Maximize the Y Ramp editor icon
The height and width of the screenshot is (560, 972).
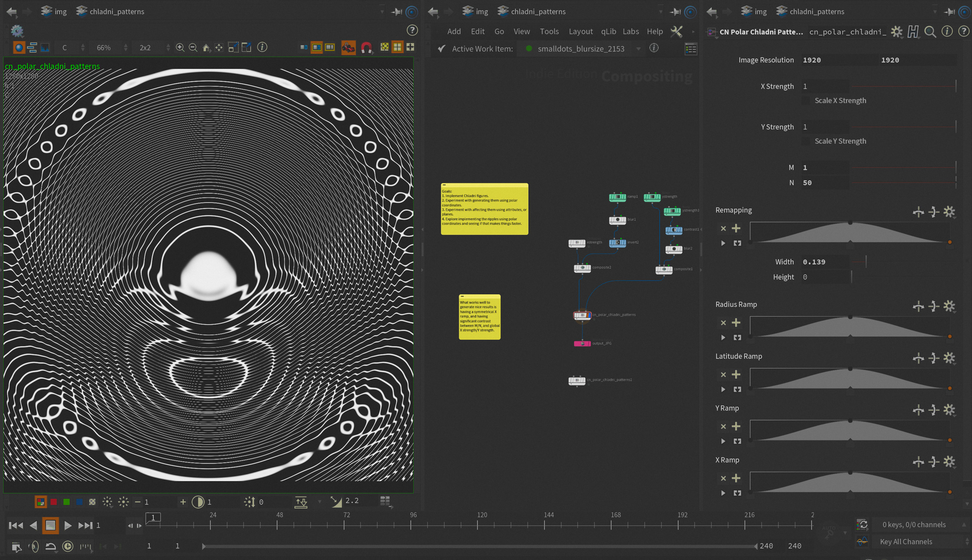pyautogui.click(x=737, y=441)
